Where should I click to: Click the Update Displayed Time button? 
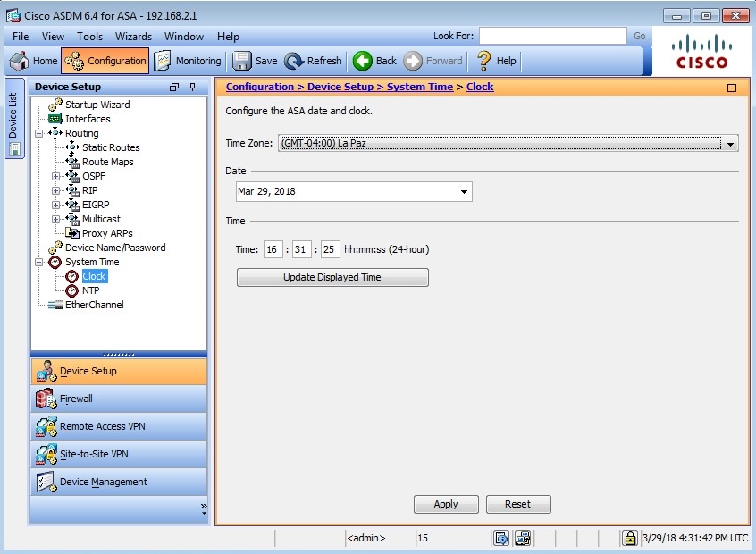(332, 277)
